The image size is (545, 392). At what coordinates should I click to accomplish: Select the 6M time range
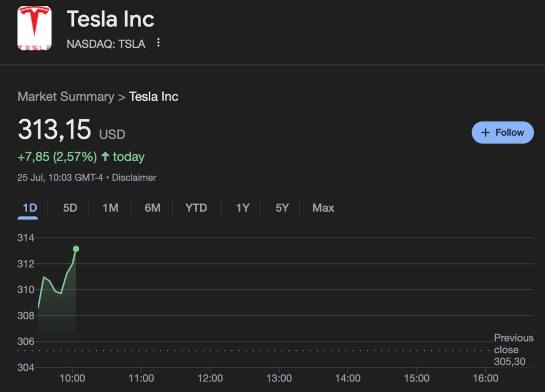coord(152,208)
